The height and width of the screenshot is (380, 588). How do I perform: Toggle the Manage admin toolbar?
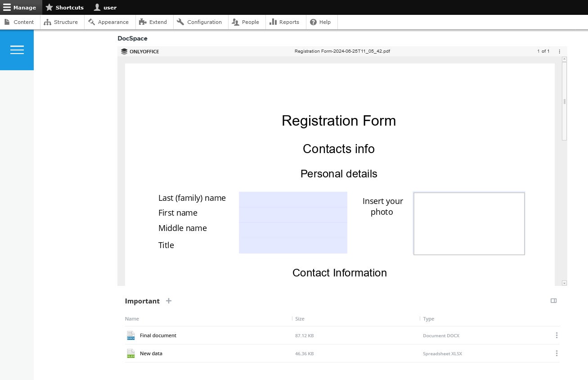(20, 7)
